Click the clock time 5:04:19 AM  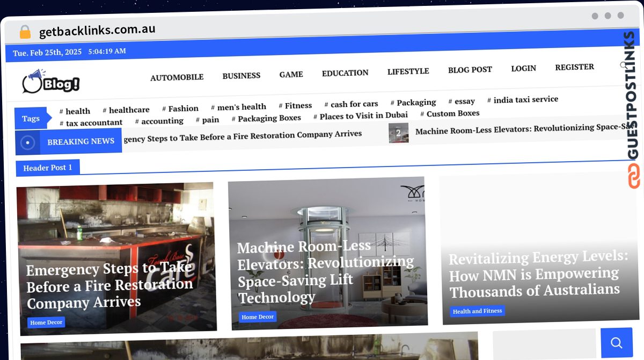(107, 52)
